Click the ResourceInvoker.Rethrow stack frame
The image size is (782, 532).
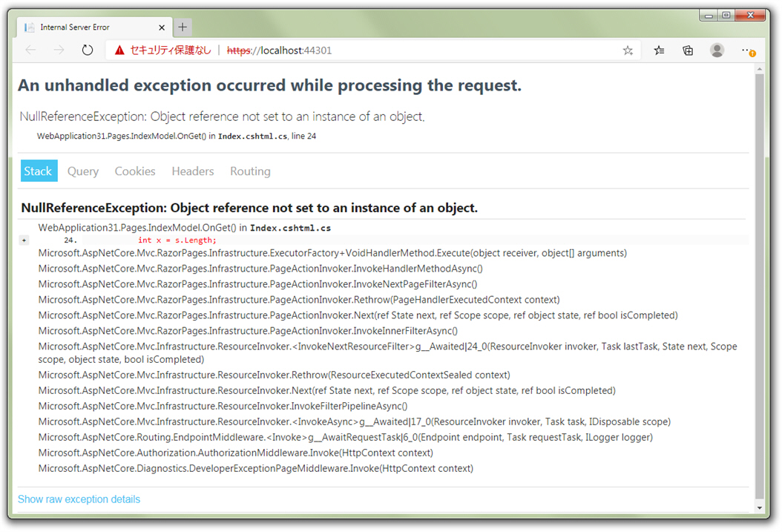click(275, 375)
